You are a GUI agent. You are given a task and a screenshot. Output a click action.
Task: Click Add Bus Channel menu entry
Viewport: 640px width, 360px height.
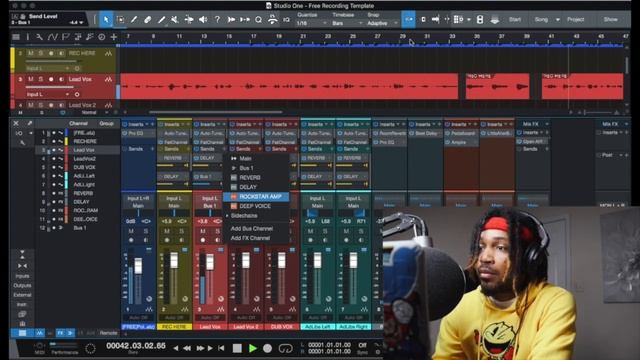(x=251, y=229)
